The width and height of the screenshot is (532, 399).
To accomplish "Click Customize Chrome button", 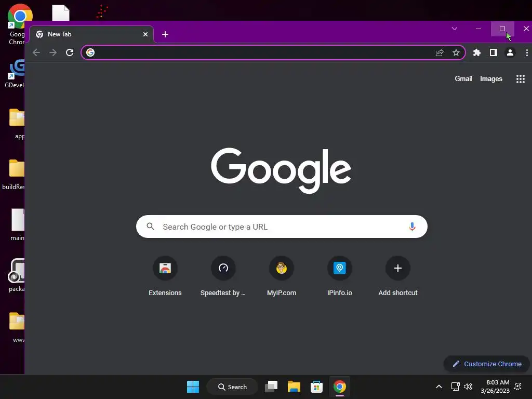I will point(487,364).
